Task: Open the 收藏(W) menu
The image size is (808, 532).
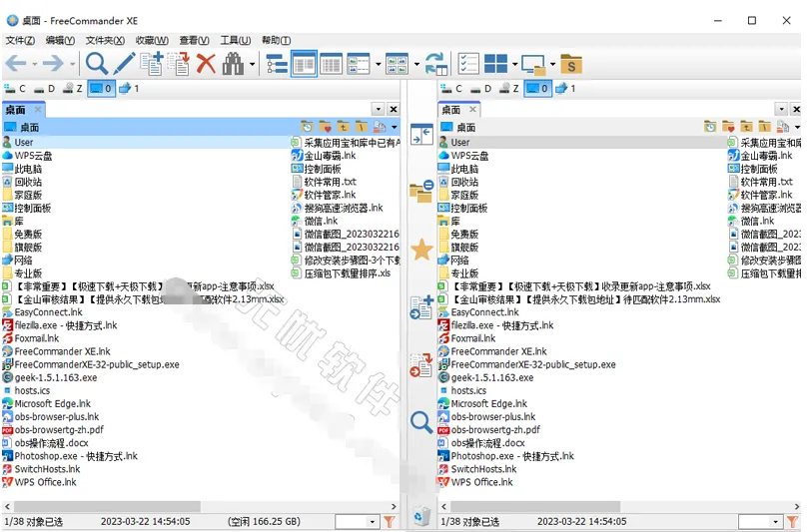Action: [x=152, y=40]
